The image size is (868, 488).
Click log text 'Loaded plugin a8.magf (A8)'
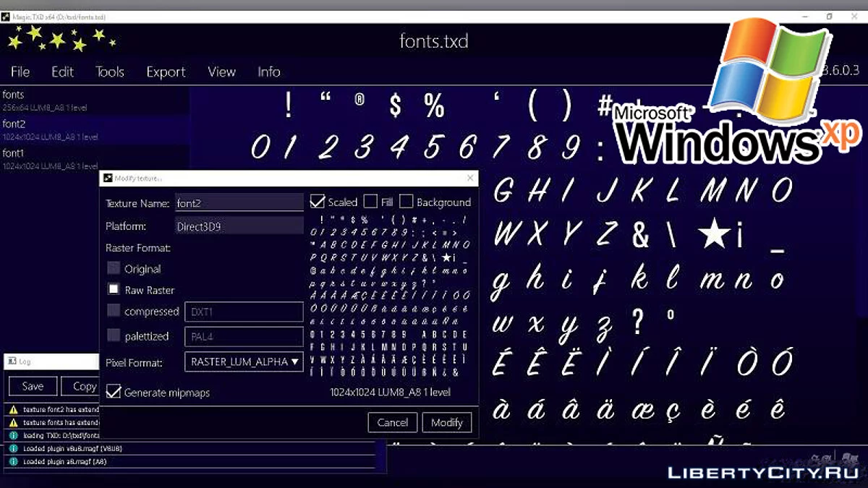tap(64, 461)
